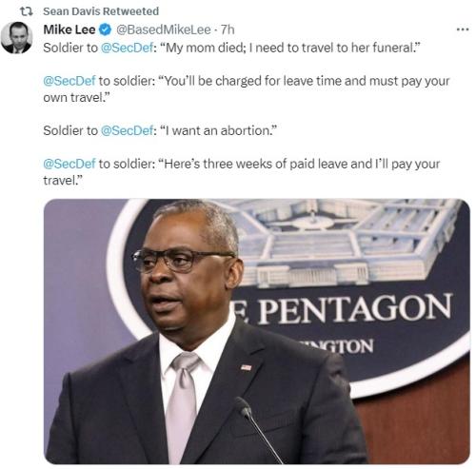Click the 'I want an abortion' quote text
Screen dimensions: 476x469
coord(218,130)
